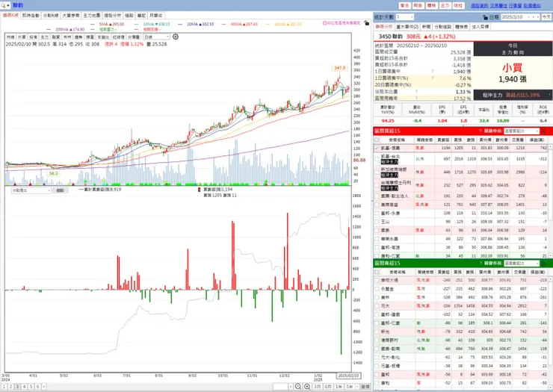Click the help icon next to 佔股本比重
The height and width of the screenshot is (392, 553).
(416, 91)
